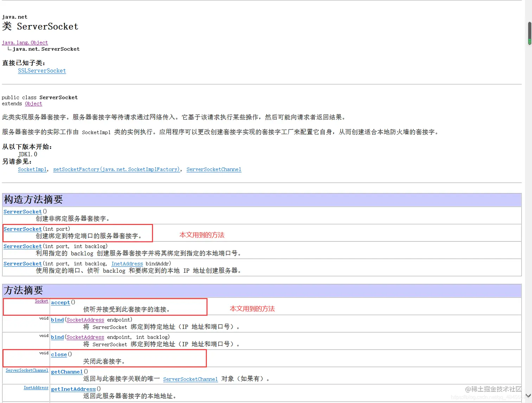Image resolution: width=532 pixels, height=403 pixels.
Task: Open the getInetAddress() method link
Action: 73,389
